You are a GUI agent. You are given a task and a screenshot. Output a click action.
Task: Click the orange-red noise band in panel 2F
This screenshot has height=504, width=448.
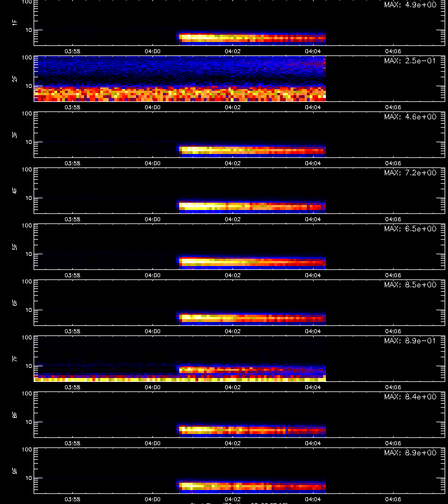pyautogui.click(x=180, y=94)
